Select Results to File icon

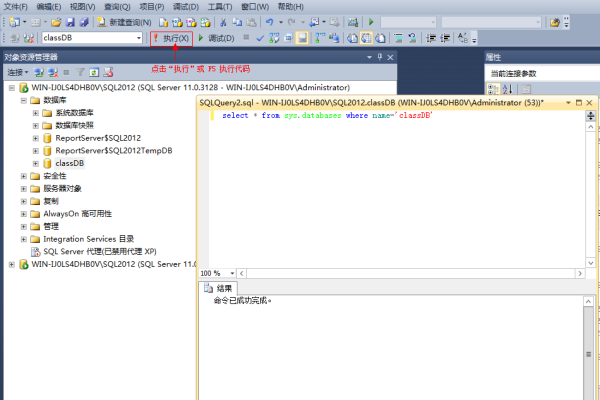[380, 38]
